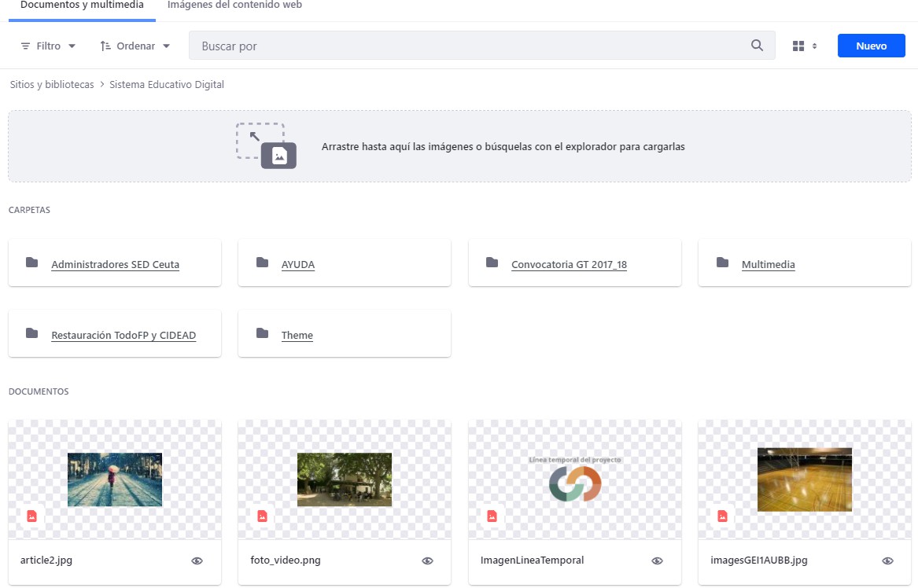The width and height of the screenshot is (918, 588).
Task: Preview article2.jpg with its eye icon
Action: [197, 561]
